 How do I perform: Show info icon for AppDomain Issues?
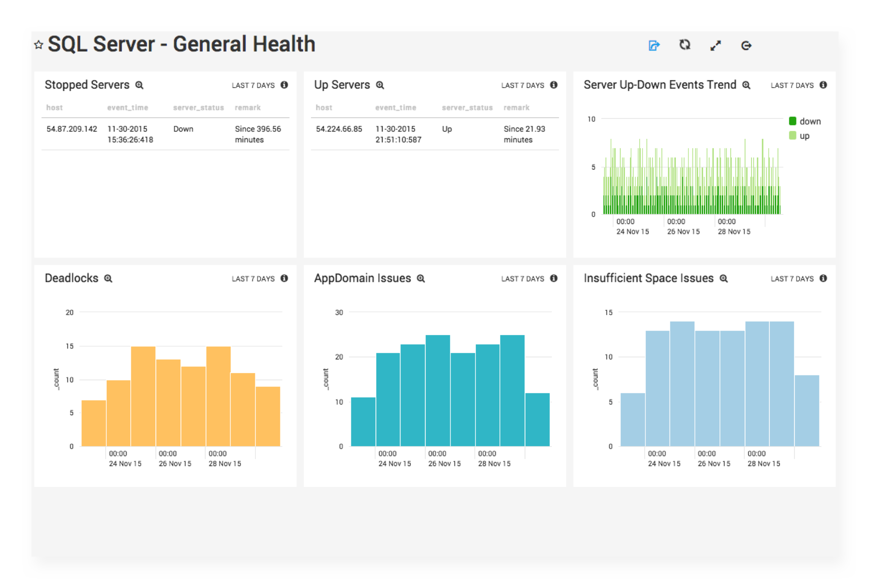pos(554,279)
